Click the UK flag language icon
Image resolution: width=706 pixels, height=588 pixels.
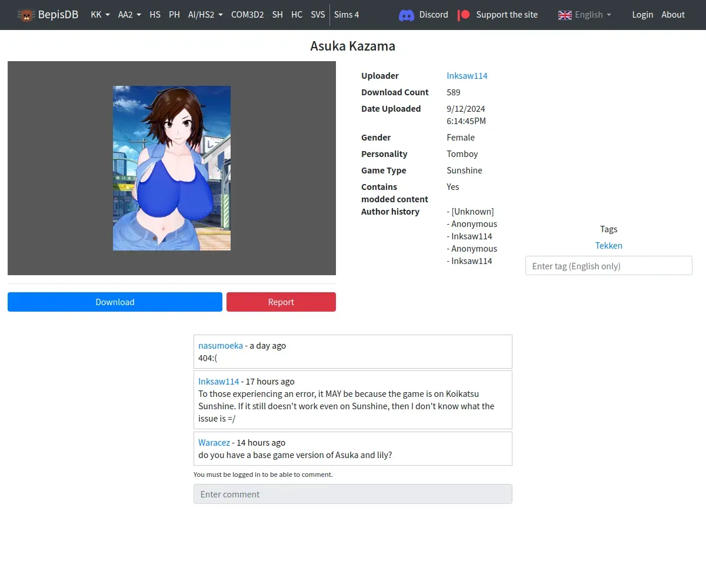tap(565, 15)
